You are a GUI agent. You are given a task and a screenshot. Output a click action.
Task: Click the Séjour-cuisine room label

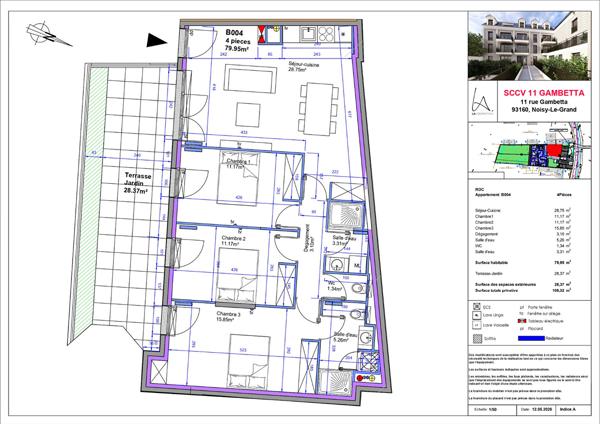[303, 67]
